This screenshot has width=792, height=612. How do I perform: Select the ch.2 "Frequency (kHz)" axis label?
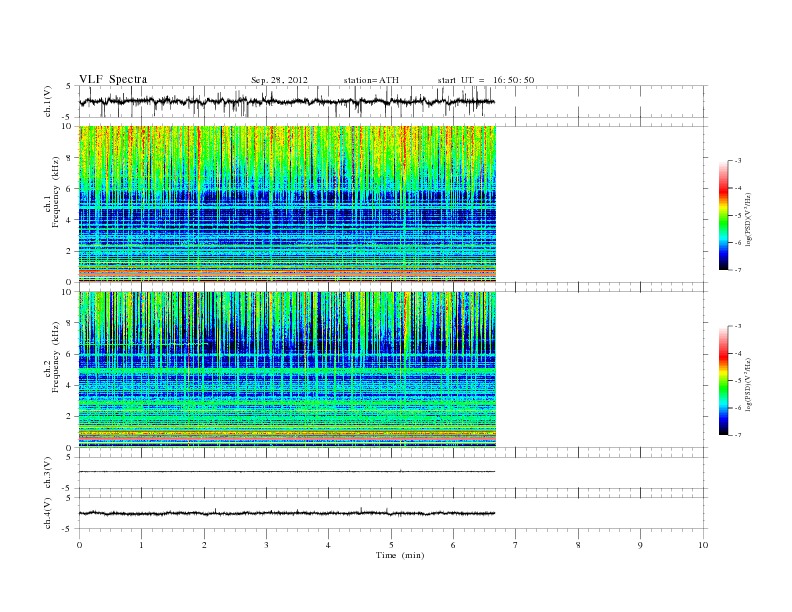[x=56, y=356]
